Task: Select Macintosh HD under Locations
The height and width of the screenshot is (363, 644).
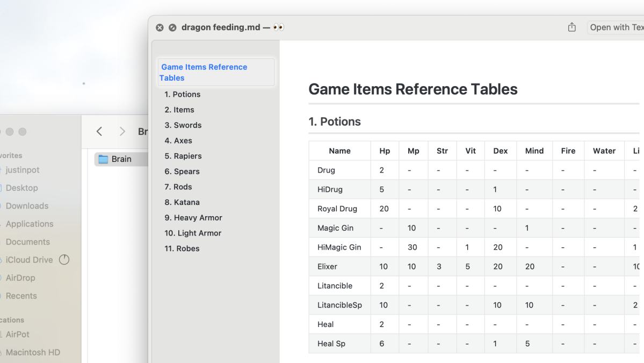Action: (33, 352)
